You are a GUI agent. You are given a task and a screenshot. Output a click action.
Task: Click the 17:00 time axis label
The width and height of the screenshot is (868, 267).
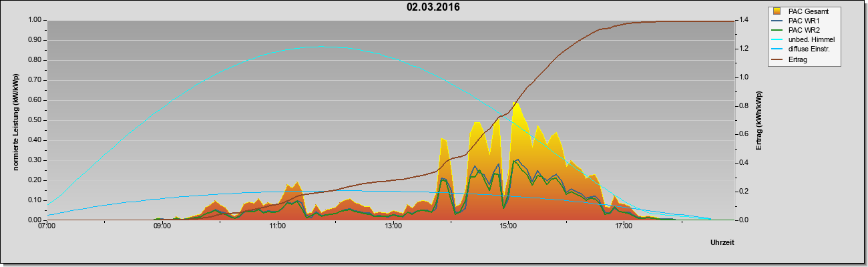click(624, 227)
